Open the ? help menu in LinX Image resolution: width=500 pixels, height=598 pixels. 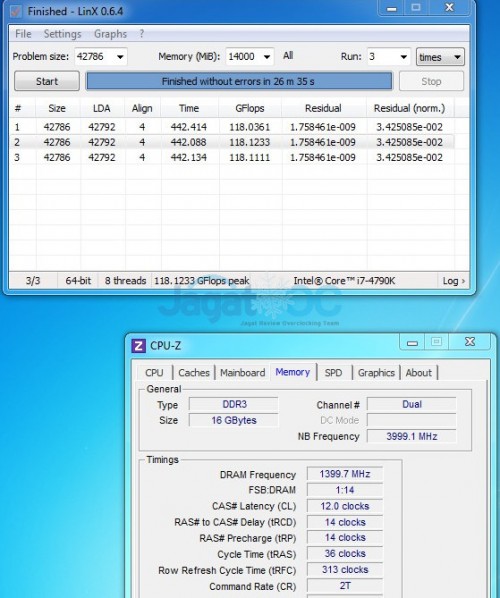141,34
